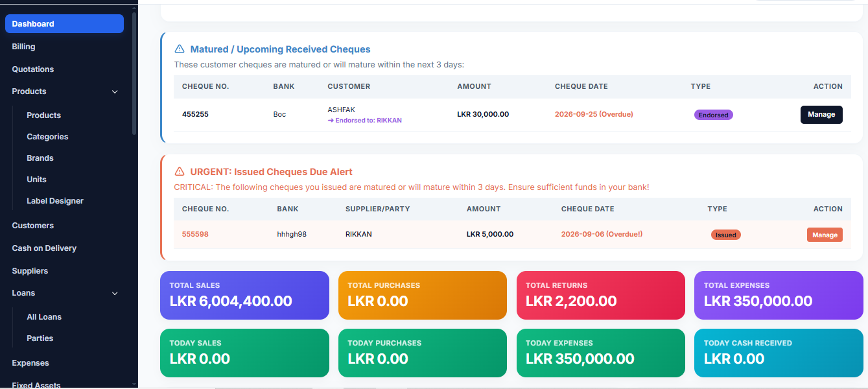
Task: Select All Loans in sidebar
Action: point(44,317)
